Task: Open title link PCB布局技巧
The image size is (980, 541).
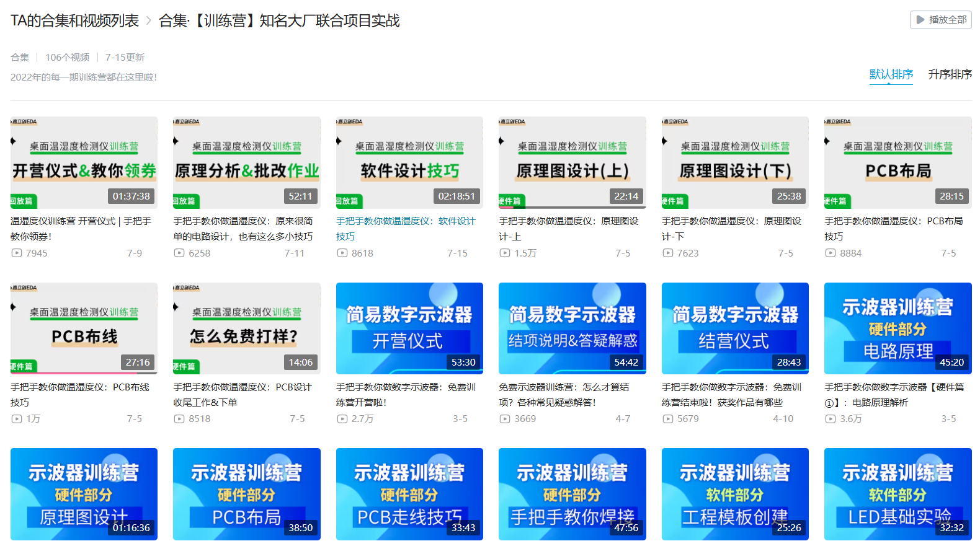Action: tap(894, 229)
